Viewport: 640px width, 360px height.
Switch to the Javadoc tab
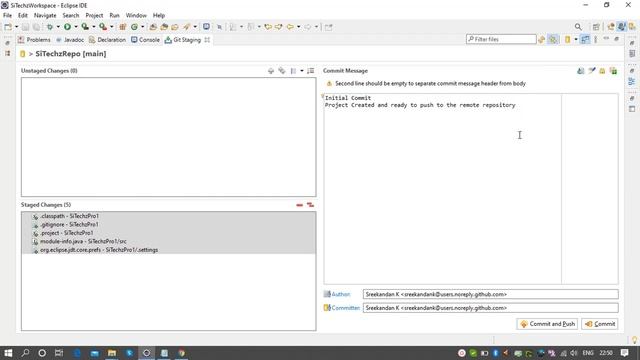[x=70, y=40]
